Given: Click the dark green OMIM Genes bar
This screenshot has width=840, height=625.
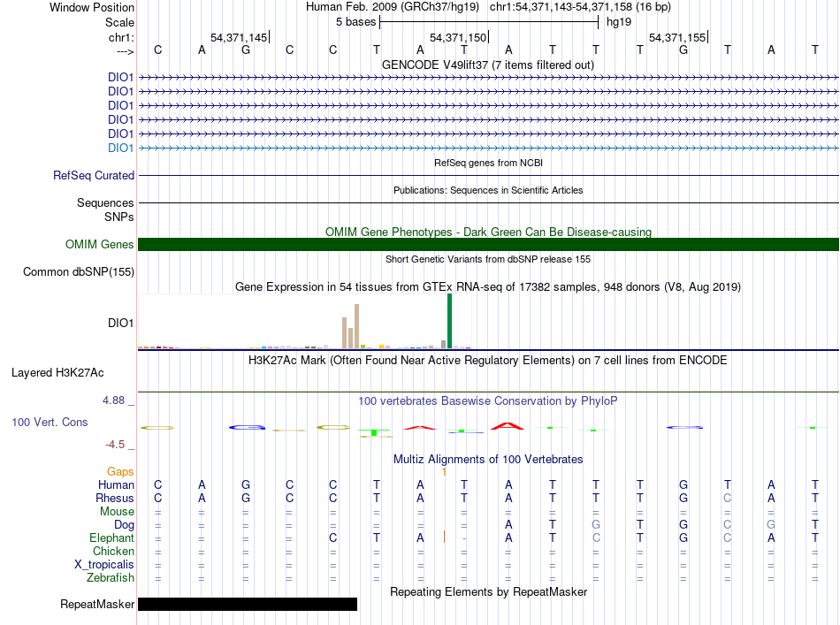Looking at the screenshot, I should pyautogui.click(x=488, y=244).
